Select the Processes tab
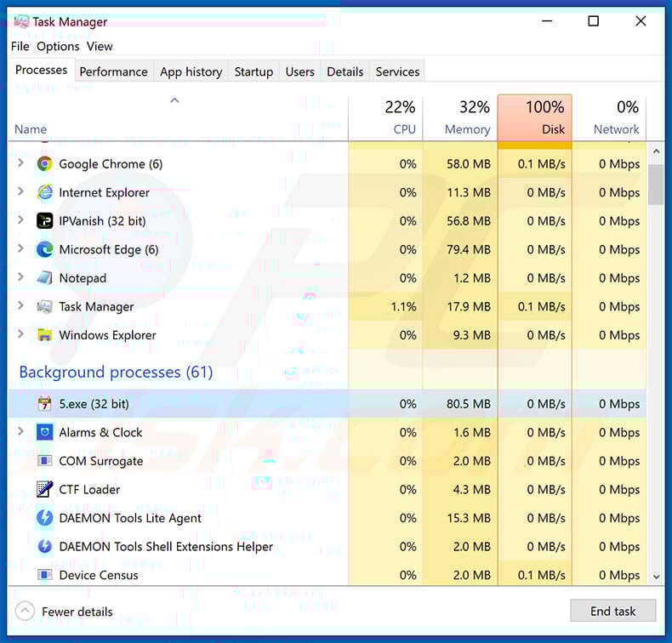 [41, 70]
